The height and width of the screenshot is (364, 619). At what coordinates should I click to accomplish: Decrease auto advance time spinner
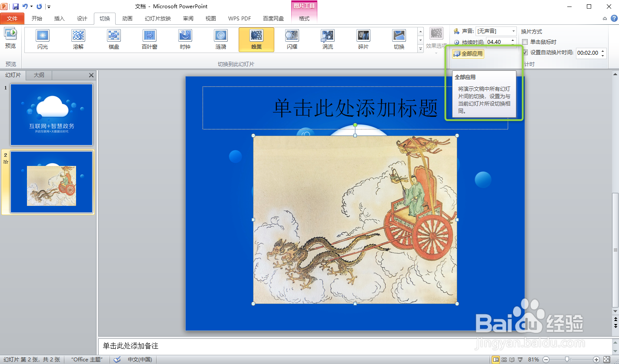(x=603, y=55)
